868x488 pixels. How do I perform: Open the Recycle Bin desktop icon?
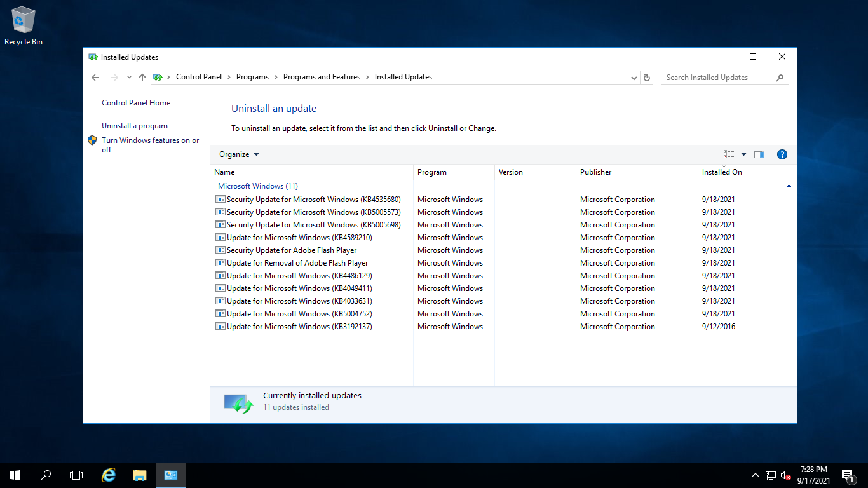click(x=24, y=25)
